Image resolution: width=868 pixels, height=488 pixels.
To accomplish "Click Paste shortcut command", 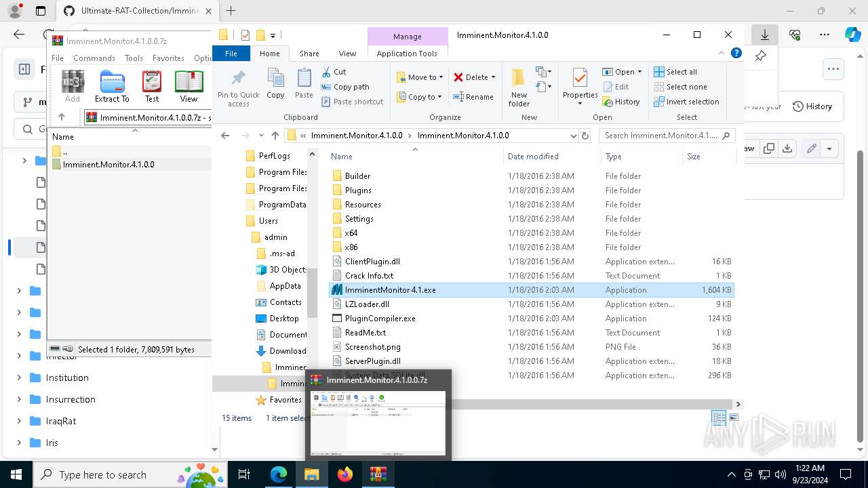I will click(x=353, y=102).
